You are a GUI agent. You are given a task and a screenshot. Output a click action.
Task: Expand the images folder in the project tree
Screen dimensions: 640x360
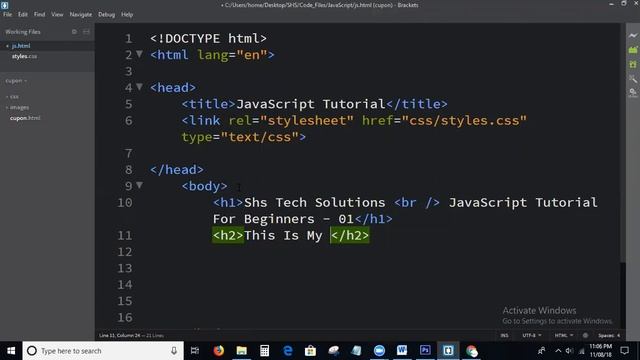(x=18, y=107)
